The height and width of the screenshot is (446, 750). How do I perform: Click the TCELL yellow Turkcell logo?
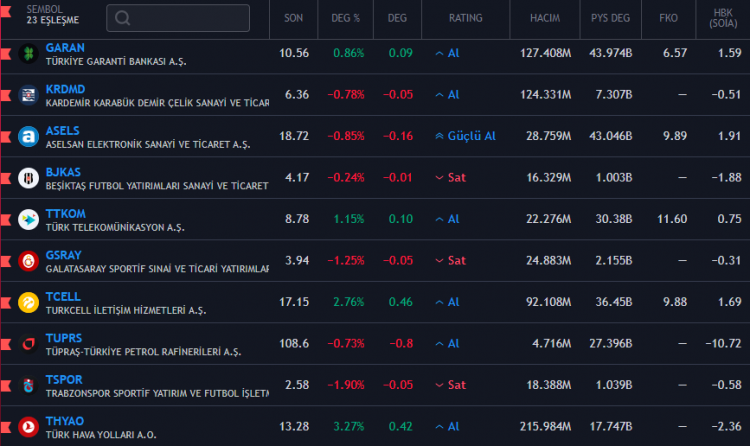(x=28, y=302)
